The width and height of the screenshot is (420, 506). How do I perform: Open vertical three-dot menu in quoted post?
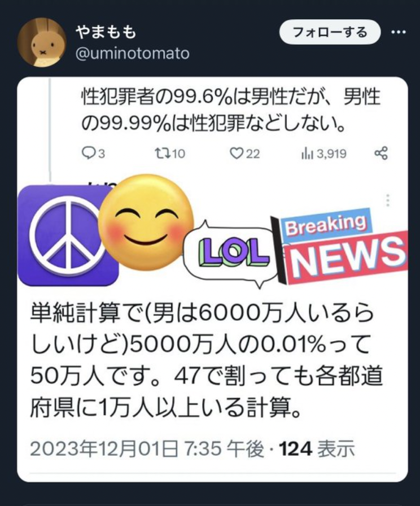click(388, 200)
